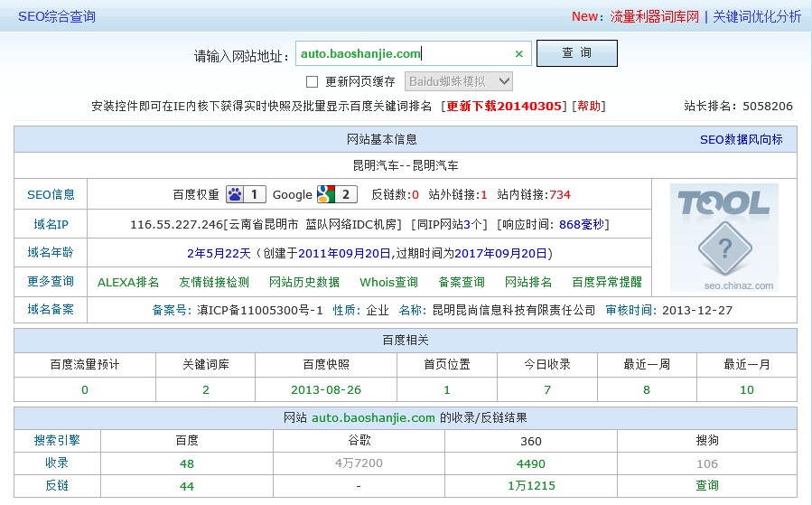Open the 关键词优化分析 link
This screenshot has width=812, height=505.
coord(757,16)
